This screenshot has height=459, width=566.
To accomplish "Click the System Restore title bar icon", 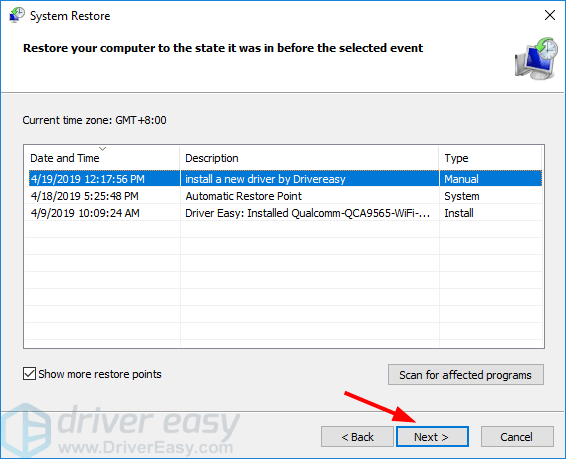I will pyautogui.click(x=16, y=15).
